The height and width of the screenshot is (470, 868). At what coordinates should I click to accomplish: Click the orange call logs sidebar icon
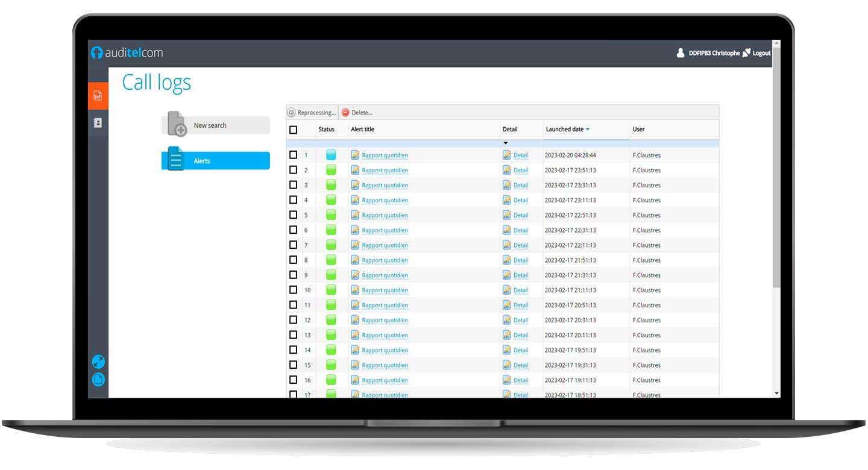click(98, 96)
